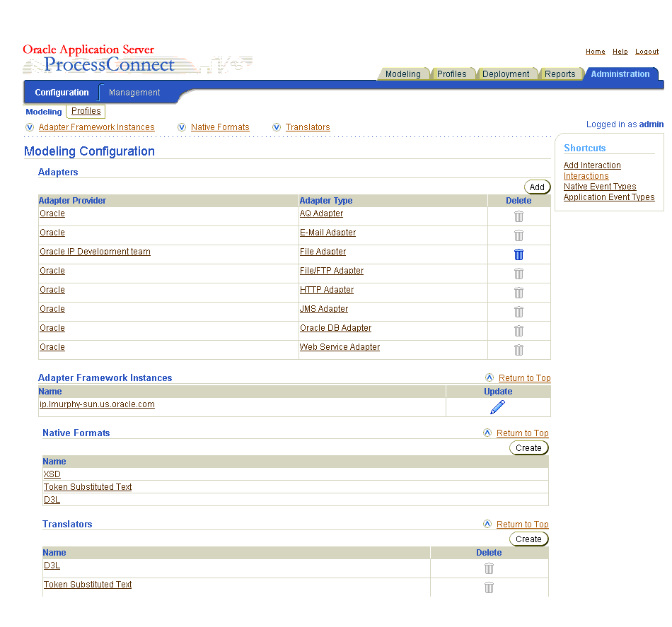This screenshot has height=627, width=672.
Task: Delete the D3L translator via trash icon
Action: point(489,568)
